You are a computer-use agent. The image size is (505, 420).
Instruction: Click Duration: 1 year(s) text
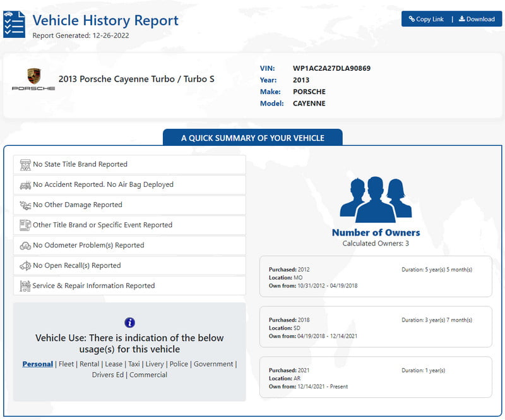[x=423, y=371]
